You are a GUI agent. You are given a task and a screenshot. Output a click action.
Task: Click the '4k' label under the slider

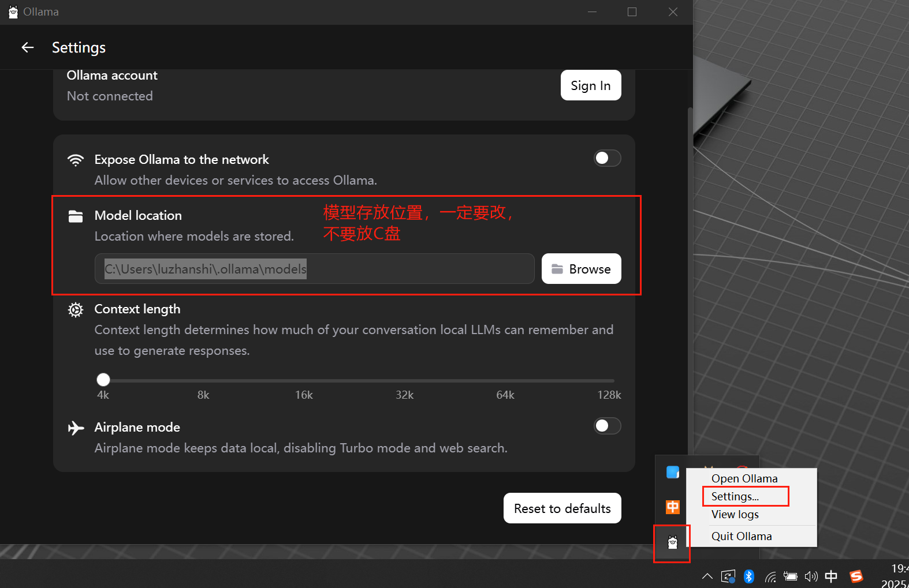(x=103, y=395)
